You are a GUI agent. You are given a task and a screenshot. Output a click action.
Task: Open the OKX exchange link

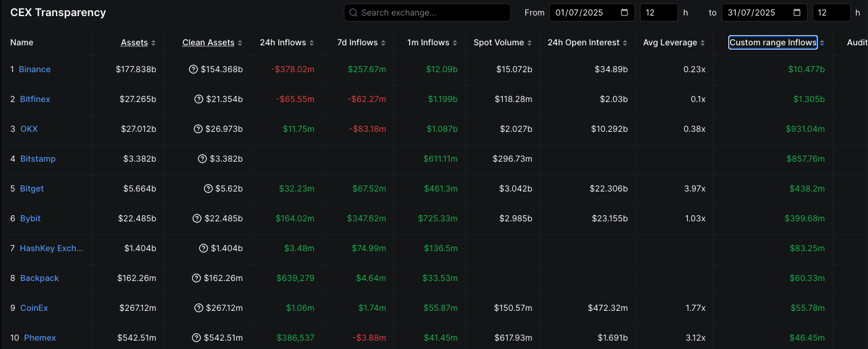coord(29,129)
